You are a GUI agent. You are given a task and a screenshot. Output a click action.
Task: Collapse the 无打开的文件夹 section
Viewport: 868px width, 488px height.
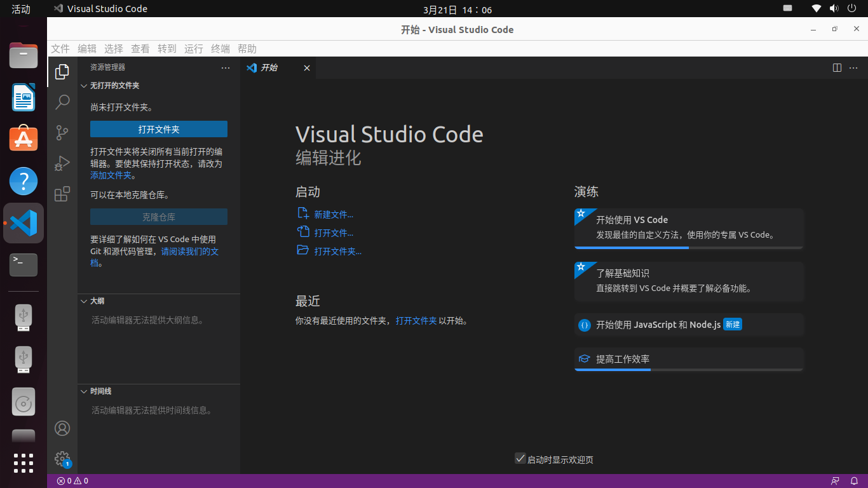pyautogui.click(x=159, y=85)
